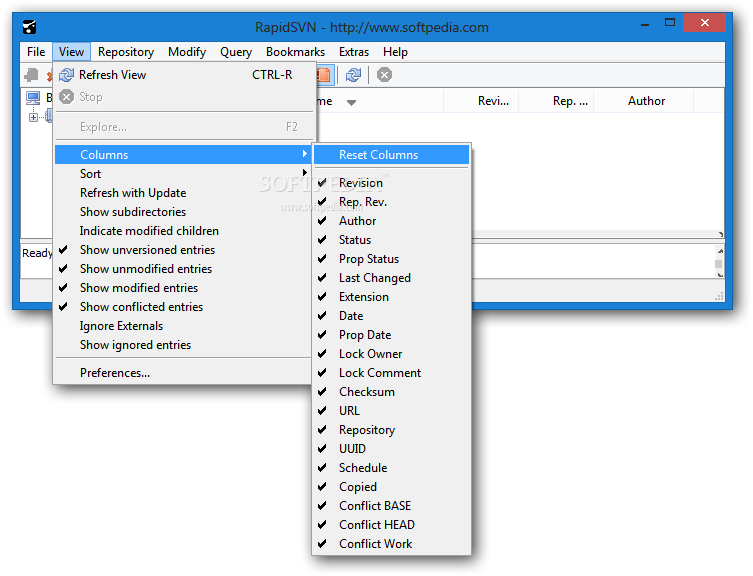
Task: Expand the bookmarks tree node
Action: pyautogui.click(x=33, y=117)
